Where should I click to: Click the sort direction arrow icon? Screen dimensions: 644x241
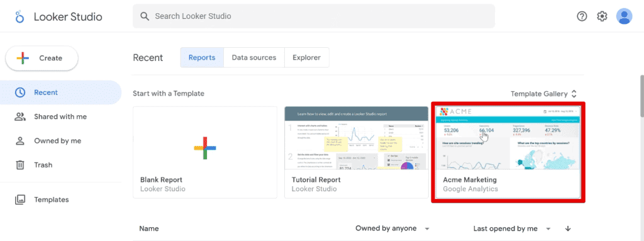(568, 228)
